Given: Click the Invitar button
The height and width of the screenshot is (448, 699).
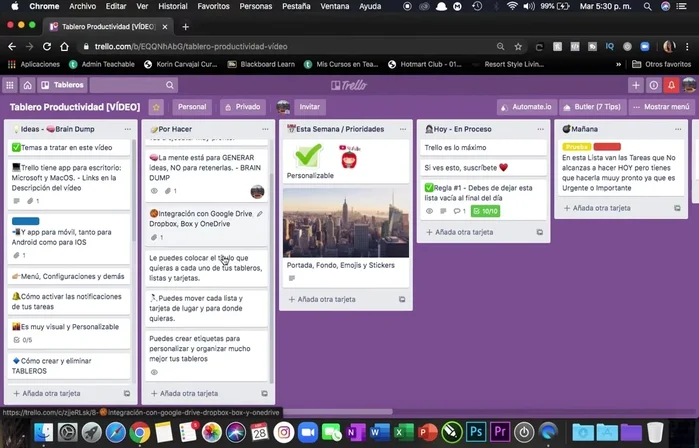Looking at the screenshot, I should coord(310,107).
